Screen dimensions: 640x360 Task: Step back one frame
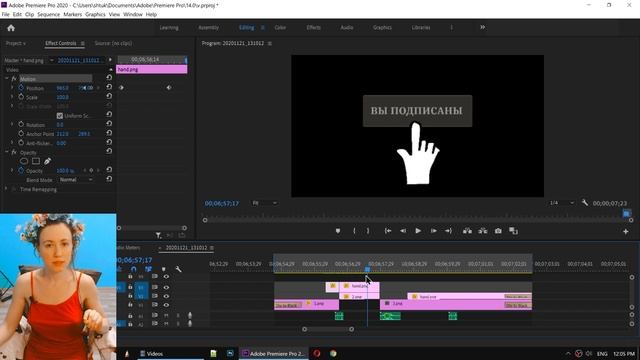[403, 231]
